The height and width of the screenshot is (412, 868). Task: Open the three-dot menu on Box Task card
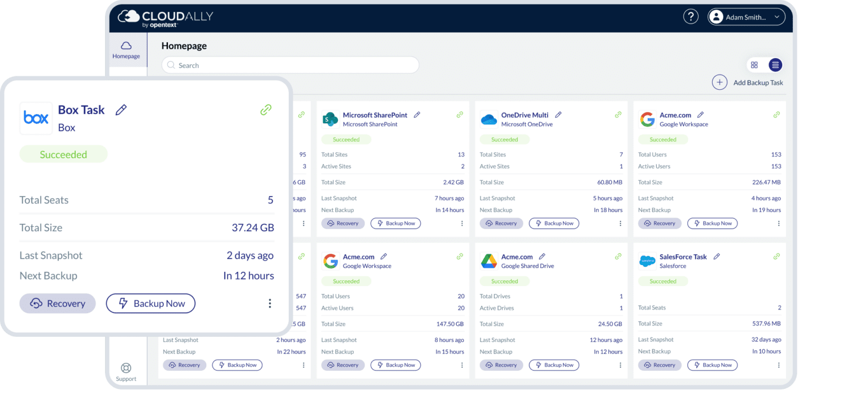(270, 303)
